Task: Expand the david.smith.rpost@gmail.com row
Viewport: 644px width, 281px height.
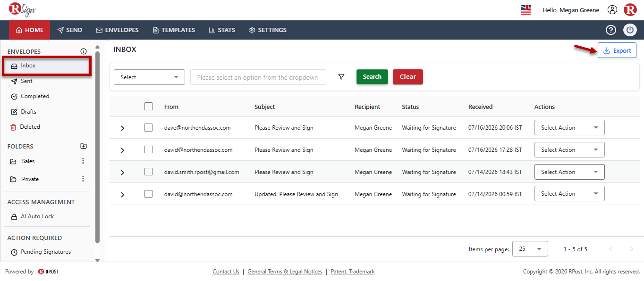Action: pos(123,172)
